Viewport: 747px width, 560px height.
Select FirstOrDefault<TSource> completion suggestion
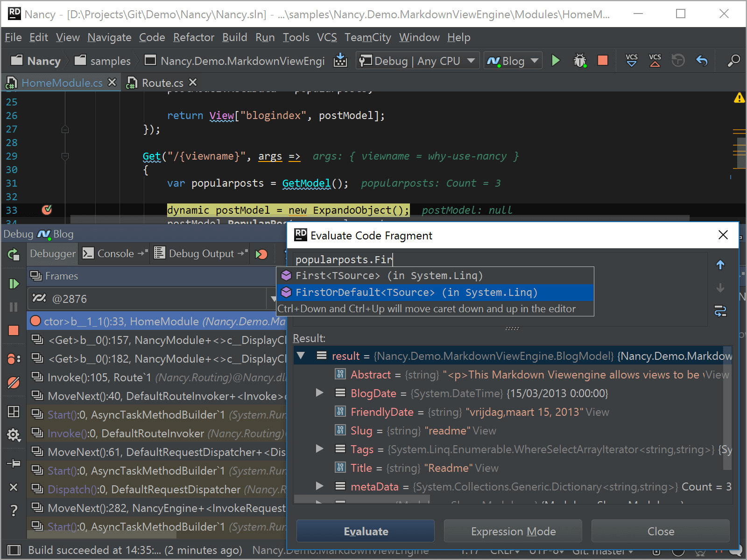435,293
